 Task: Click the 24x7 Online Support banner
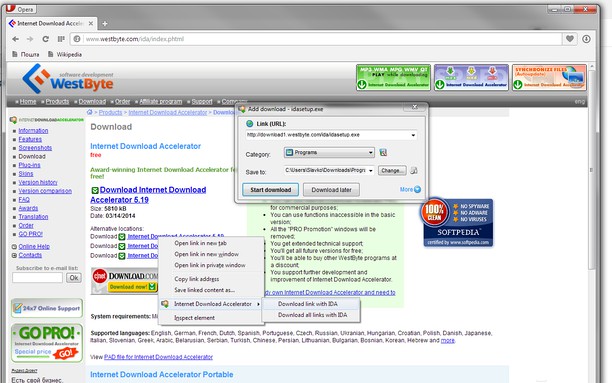click(47, 308)
